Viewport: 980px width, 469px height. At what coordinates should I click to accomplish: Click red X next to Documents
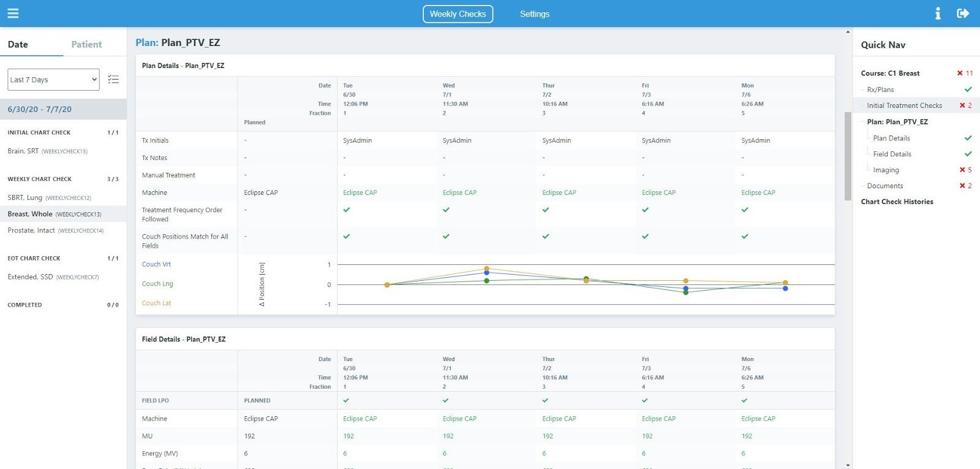point(962,186)
